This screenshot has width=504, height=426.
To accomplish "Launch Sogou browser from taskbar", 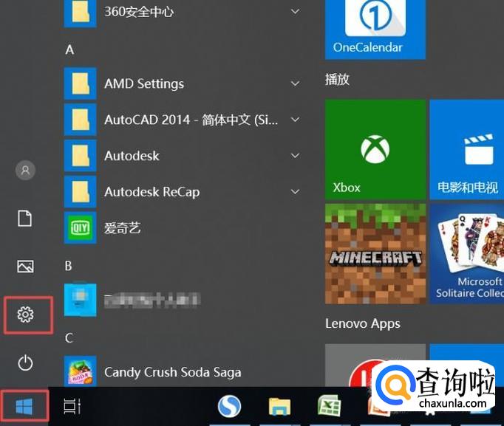I will click(x=229, y=406).
